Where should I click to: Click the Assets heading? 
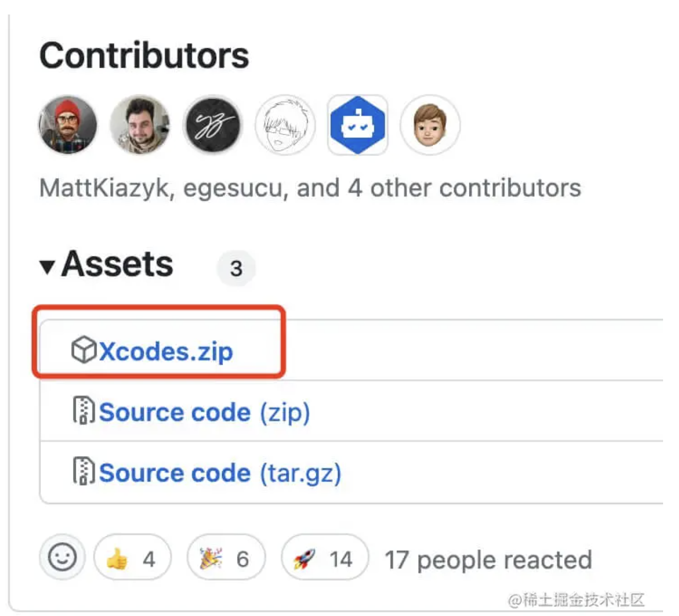coord(117,264)
